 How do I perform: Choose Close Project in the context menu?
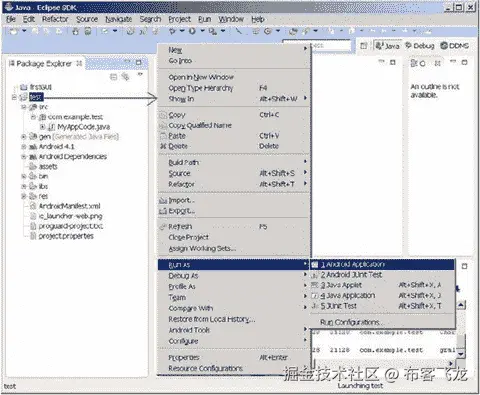coord(233,237)
